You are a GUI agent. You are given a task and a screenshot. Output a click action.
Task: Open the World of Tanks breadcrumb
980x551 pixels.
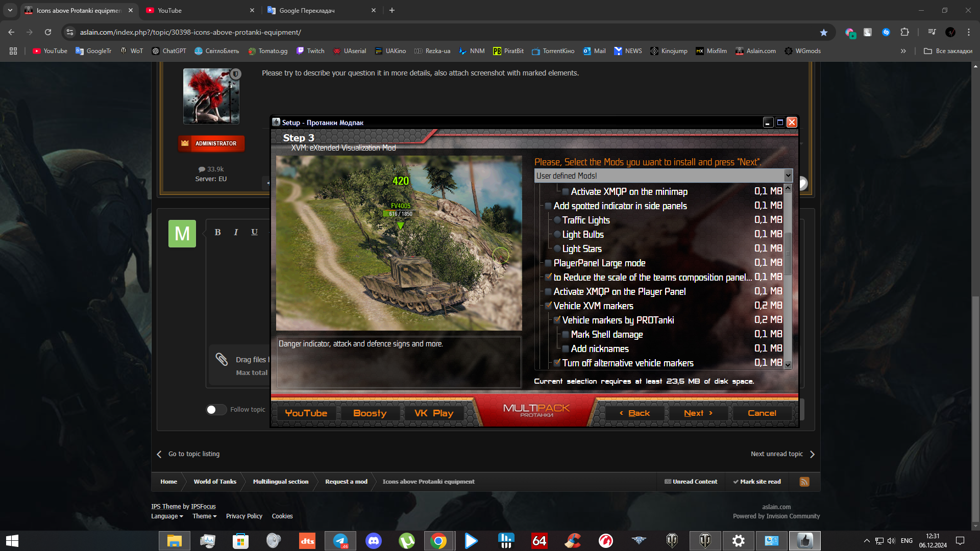point(215,482)
